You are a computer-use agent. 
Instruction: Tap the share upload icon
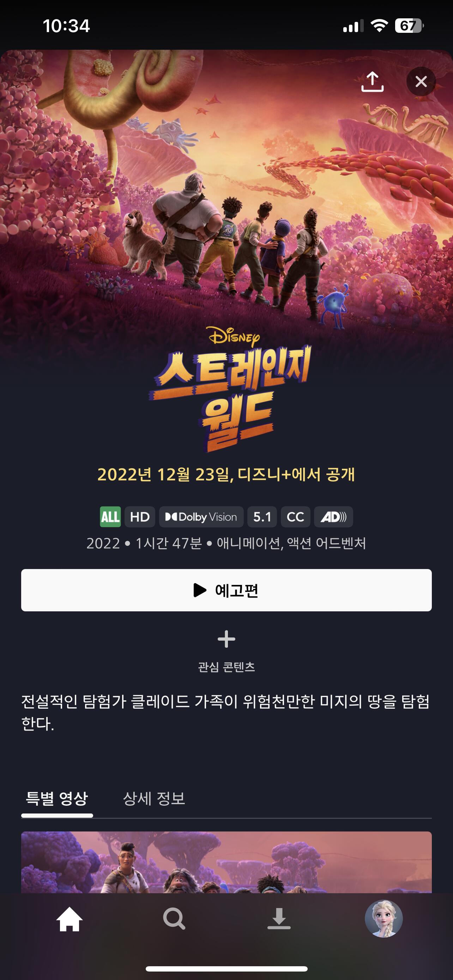click(x=372, y=81)
